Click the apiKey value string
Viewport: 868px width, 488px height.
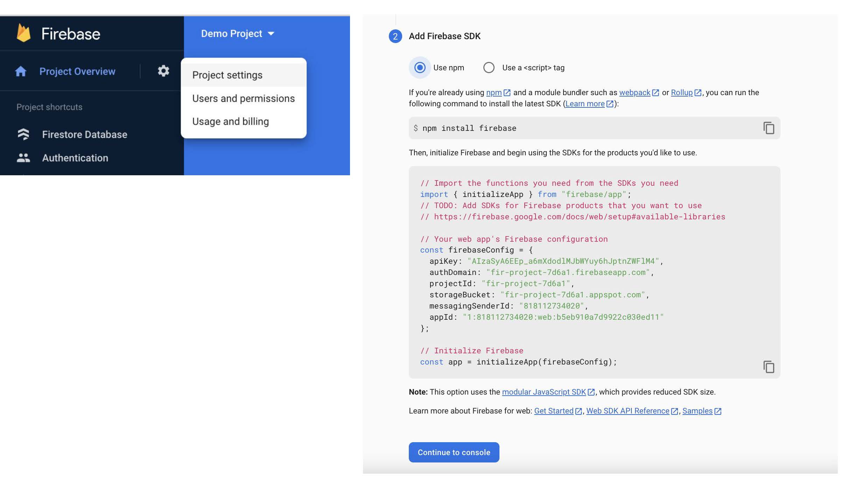(563, 261)
